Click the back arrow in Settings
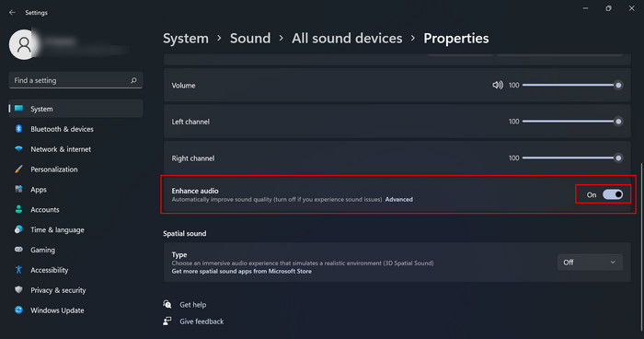 pyautogui.click(x=12, y=12)
